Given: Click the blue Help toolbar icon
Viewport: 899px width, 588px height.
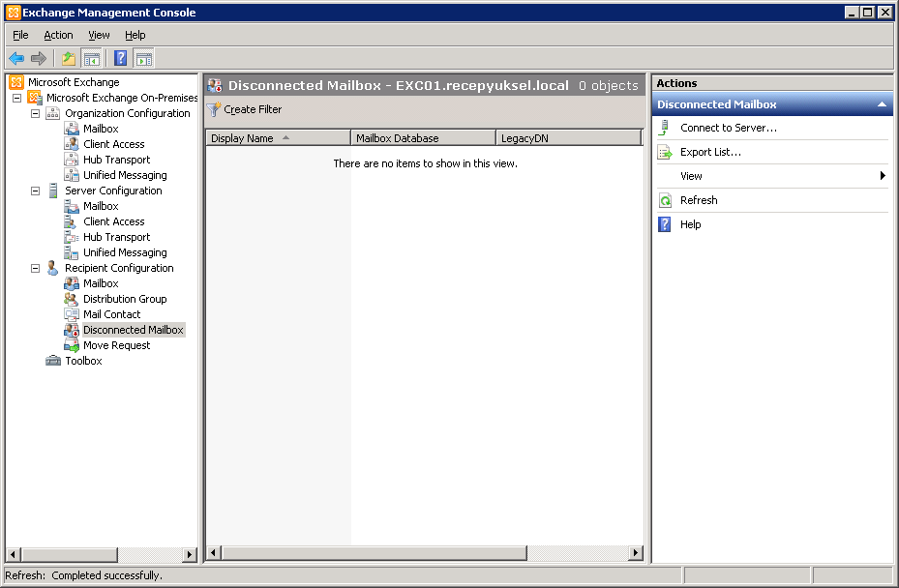Looking at the screenshot, I should [x=120, y=58].
